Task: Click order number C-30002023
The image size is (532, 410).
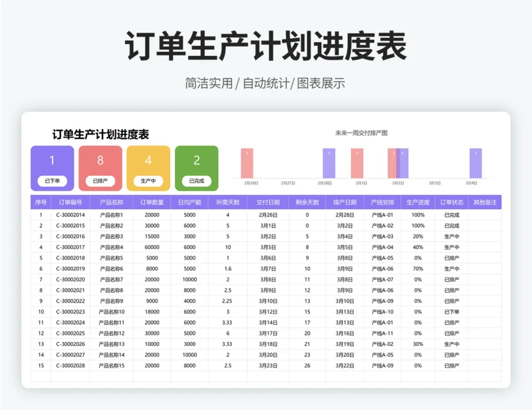Action: [70, 312]
